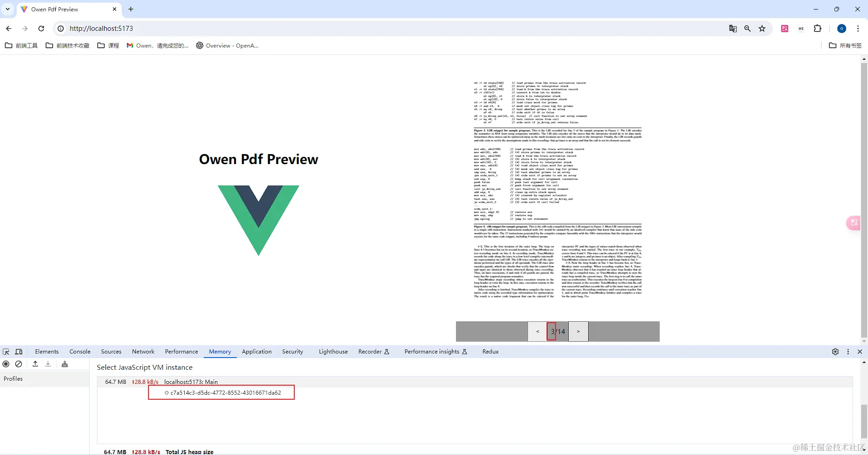Switch to the Console tab
The image size is (868, 455).
point(80,352)
